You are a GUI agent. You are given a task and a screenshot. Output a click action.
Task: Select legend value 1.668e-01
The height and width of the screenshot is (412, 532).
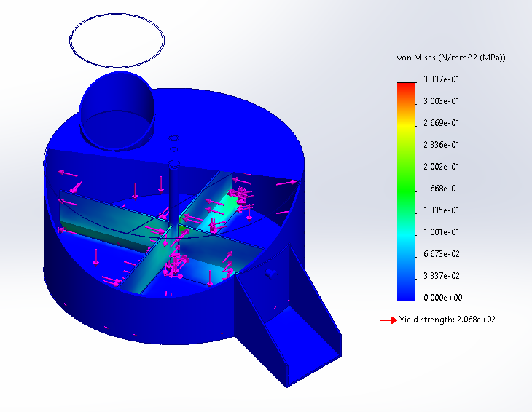click(441, 189)
